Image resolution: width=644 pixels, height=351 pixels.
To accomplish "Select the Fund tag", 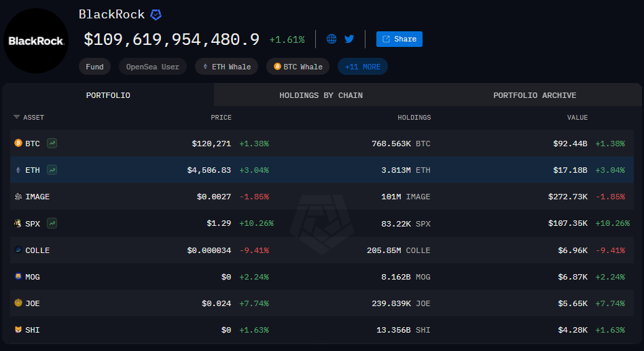I will pos(94,67).
